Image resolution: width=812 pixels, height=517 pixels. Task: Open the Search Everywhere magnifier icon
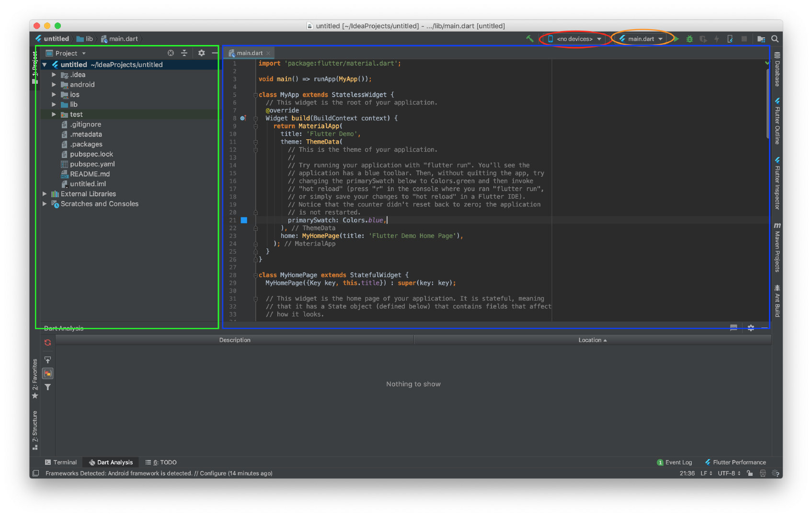click(x=775, y=39)
